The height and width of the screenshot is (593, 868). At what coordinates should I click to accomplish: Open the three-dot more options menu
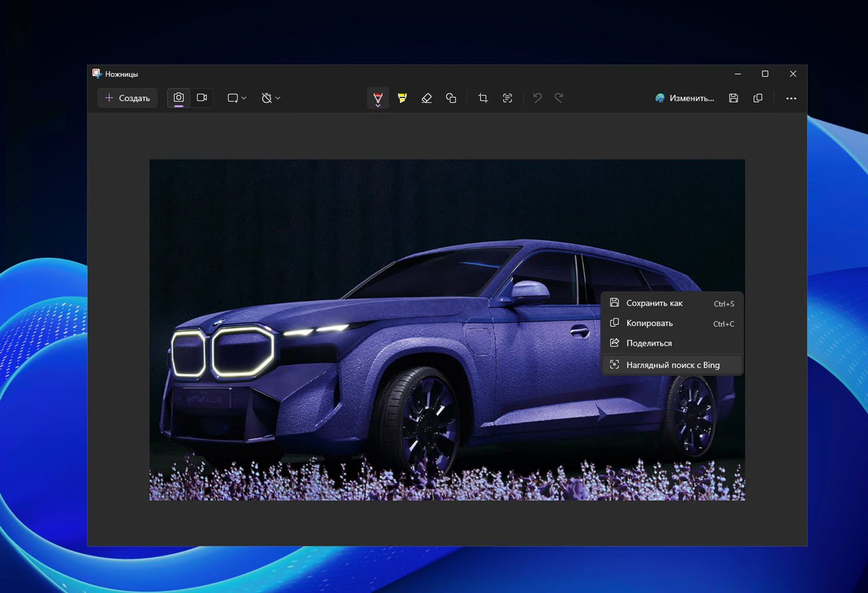click(791, 98)
